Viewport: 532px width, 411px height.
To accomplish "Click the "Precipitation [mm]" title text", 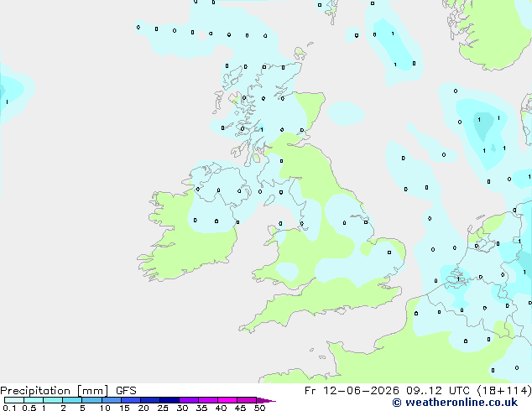I will click(x=55, y=391).
